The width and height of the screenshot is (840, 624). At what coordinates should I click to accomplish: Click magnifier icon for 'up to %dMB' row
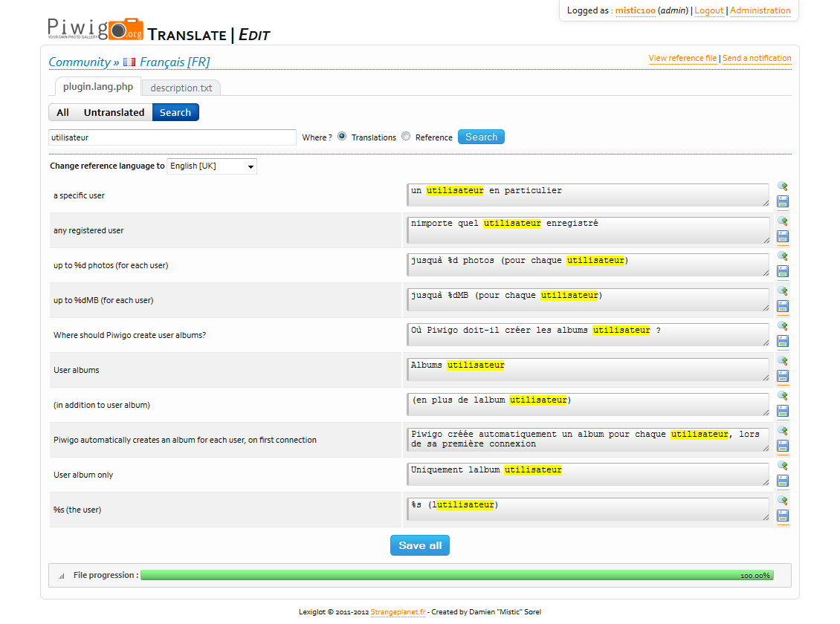[782, 291]
